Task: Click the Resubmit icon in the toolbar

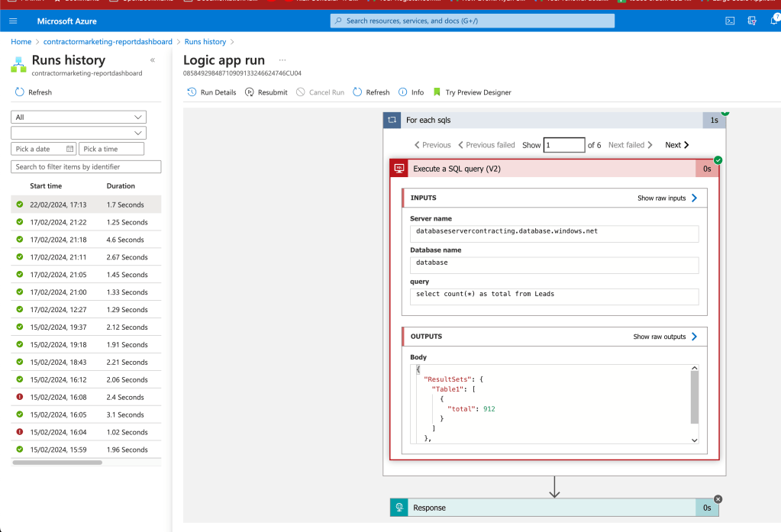Action: (x=250, y=92)
